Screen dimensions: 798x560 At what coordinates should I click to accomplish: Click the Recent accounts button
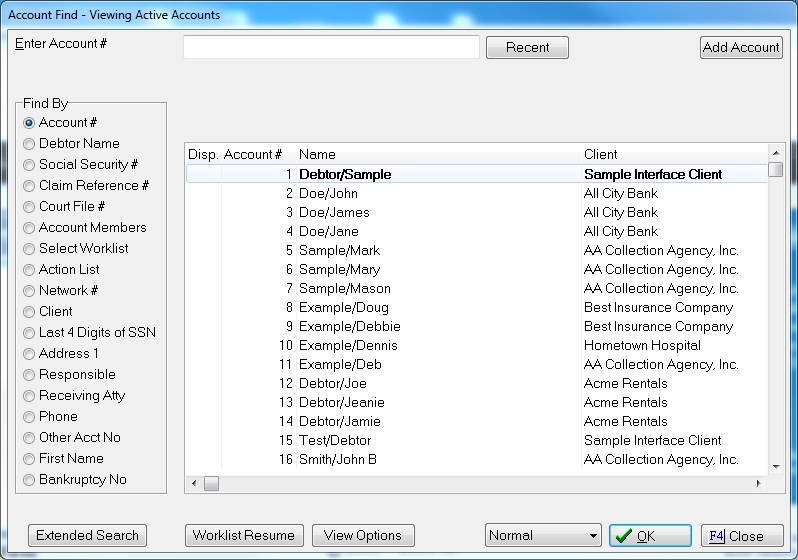click(x=527, y=48)
